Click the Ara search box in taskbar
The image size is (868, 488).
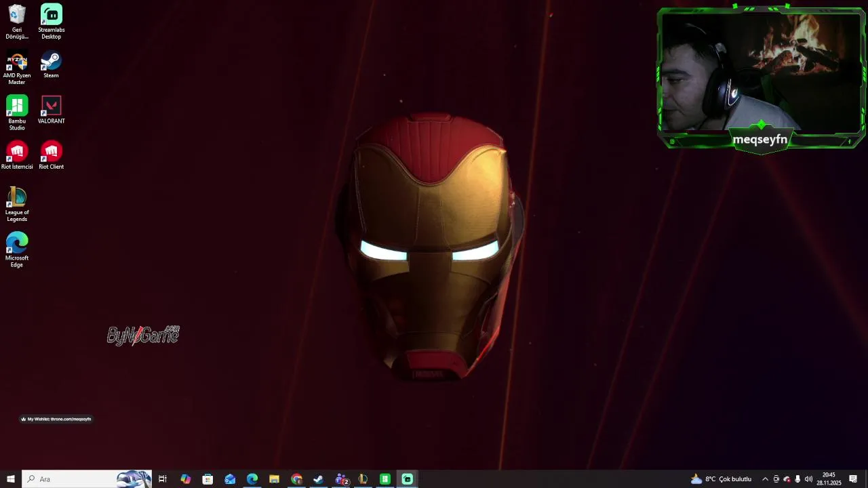tap(87, 479)
